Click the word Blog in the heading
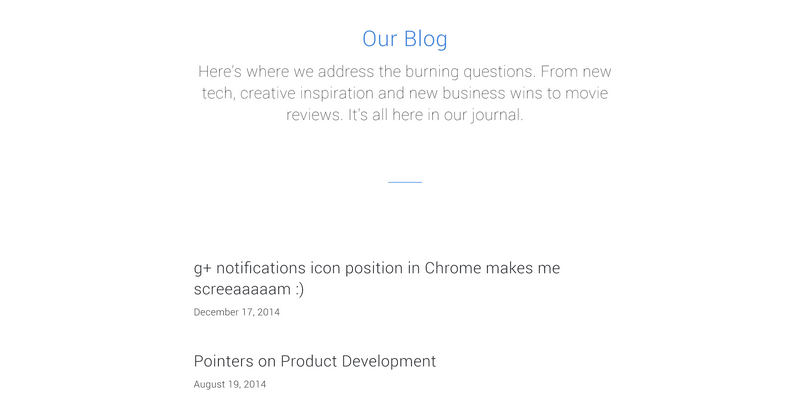800x400 pixels. tap(426, 39)
